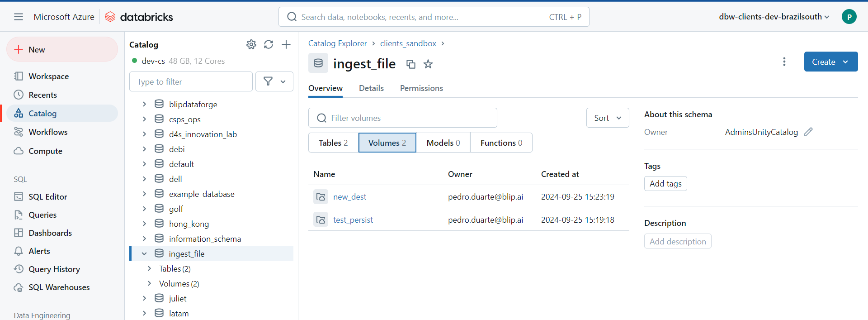Open the new_dest volume link
The image size is (868, 320).
click(350, 197)
